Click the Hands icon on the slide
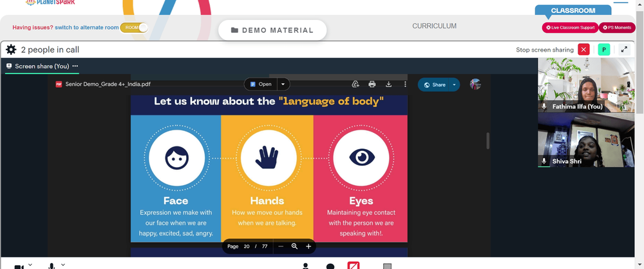Screen dimensions: 644x269 pos(269,158)
